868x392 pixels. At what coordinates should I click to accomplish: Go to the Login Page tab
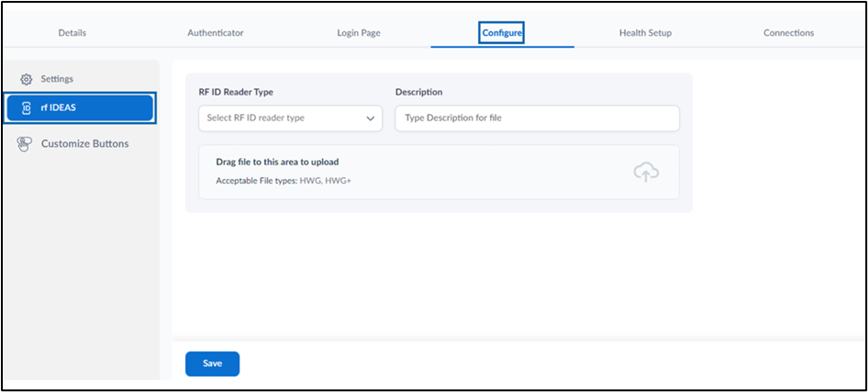[x=359, y=33]
